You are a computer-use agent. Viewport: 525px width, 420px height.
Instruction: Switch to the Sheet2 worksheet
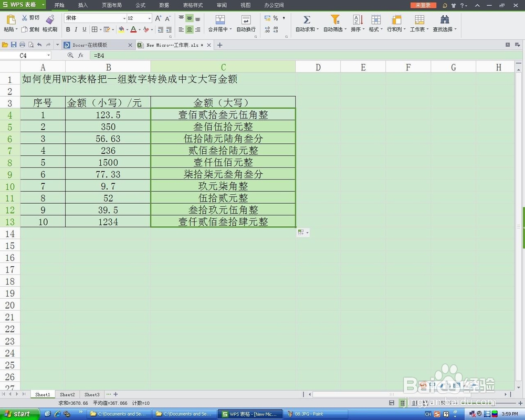coord(67,394)
